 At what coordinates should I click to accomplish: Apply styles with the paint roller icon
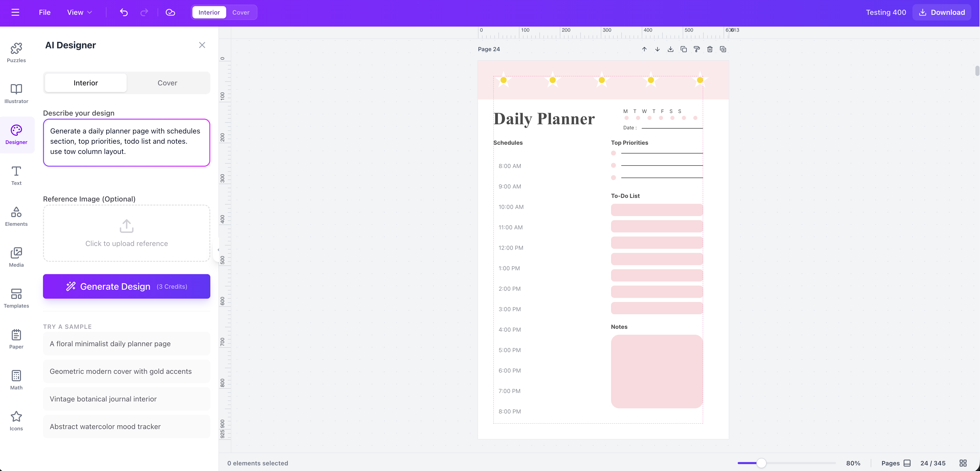696,49
